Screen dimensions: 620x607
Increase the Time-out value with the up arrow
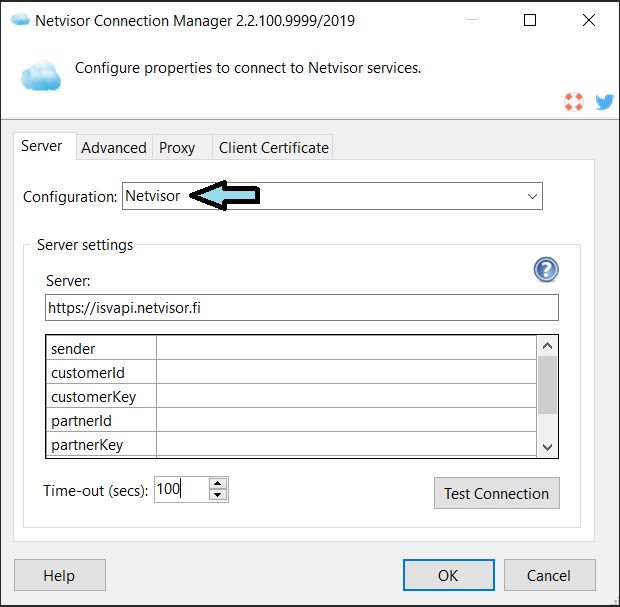[217, 484]
